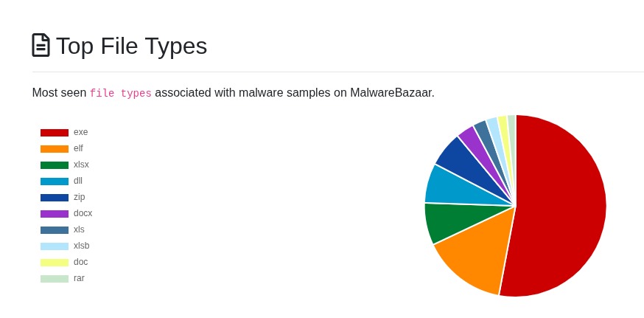Click the document icon beside Top File Types
Screen dimensions: 644x318
point(41,45)
